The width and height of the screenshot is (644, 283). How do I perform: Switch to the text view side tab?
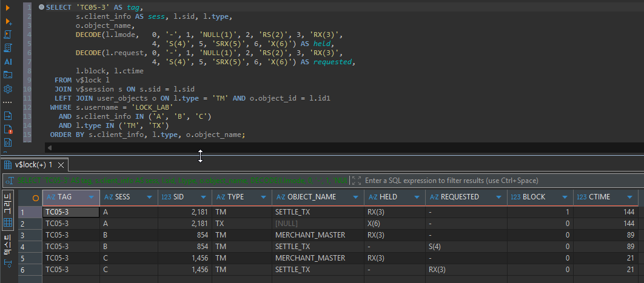coord(8,251)
